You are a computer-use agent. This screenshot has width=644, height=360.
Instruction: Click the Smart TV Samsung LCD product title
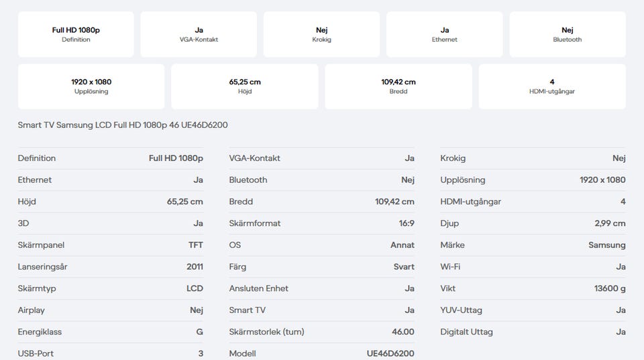[x=123, y=125]
